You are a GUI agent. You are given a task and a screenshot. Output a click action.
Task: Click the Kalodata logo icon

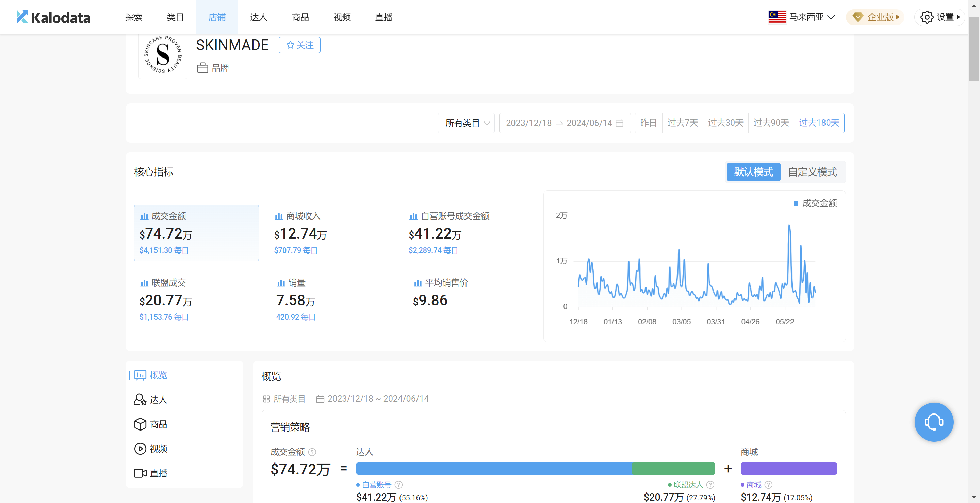click(x=22, y=17)
